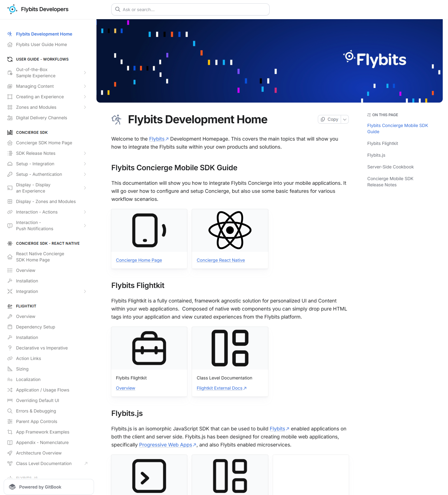Expand the Zones and Modules chevron

point(85,107)
